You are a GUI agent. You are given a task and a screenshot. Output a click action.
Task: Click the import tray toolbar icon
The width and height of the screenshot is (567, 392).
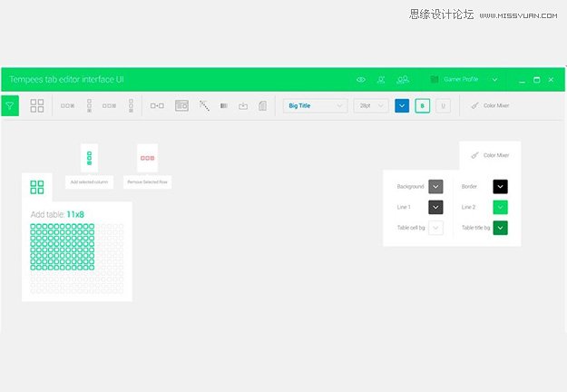(243, 106)
